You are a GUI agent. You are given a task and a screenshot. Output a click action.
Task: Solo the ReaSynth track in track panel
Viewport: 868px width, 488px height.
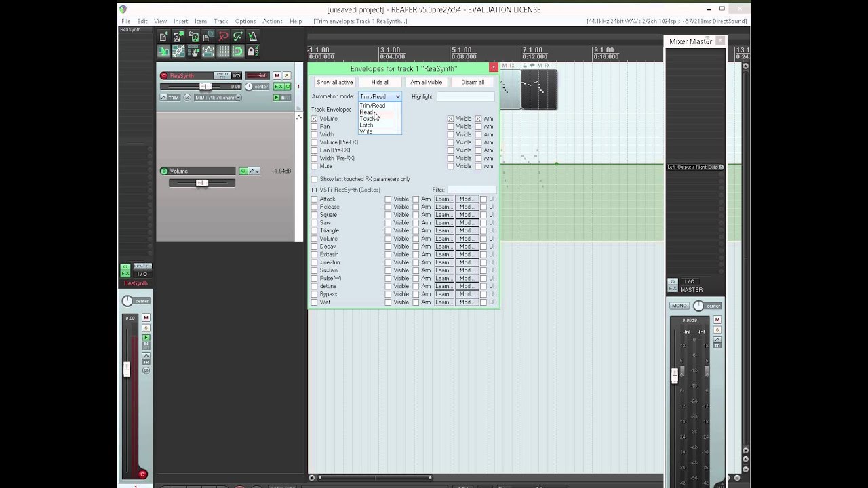pos(287,75)
